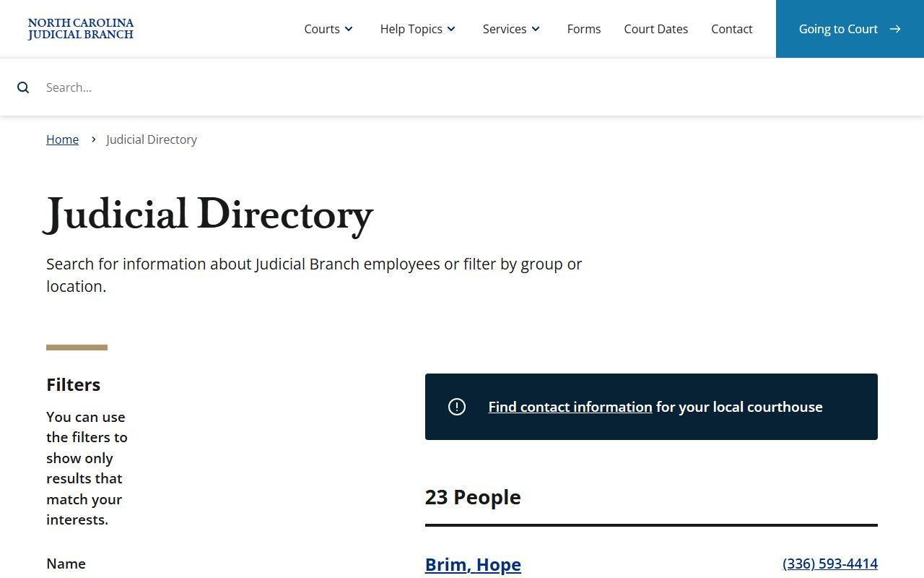Click the Judicial Directory page title
The height and width of the screenshot is (578, 924).
pyautogui.click(x=209, y=215)
